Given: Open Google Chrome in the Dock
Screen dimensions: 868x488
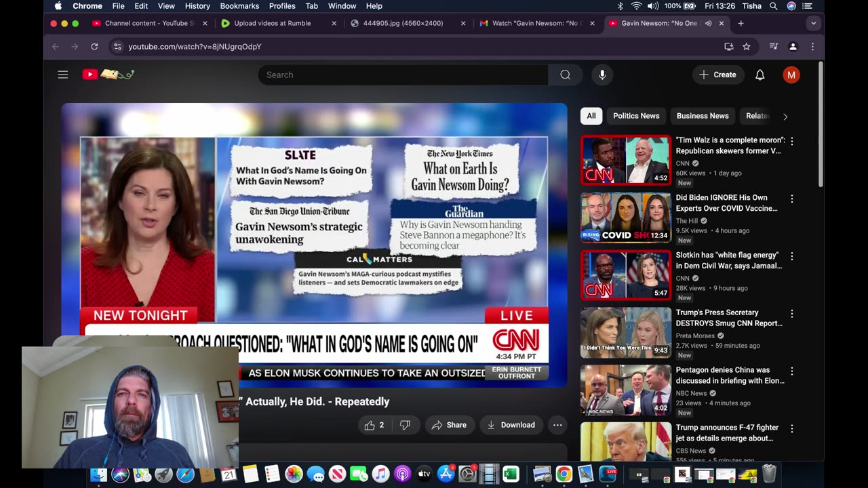Looking at the screenshot, I should coord(564,474).
